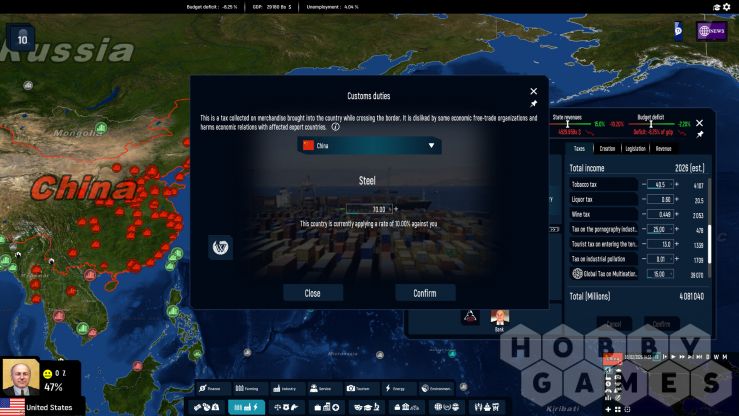Viewport: 739px width, 416px height.
Task: Pin the Customs duties dialog
Action: 534,104
